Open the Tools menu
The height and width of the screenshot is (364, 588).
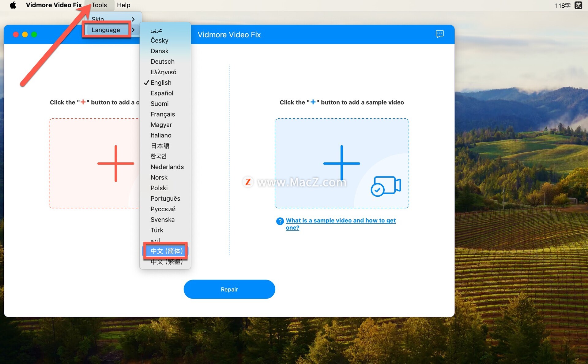pyautogui.click(x=99, y=5)
